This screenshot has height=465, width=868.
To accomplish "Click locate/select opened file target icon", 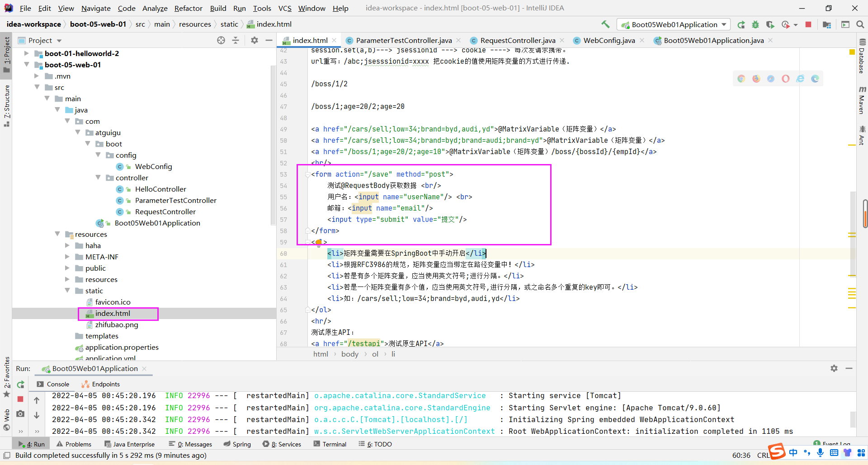I will 221,40.
